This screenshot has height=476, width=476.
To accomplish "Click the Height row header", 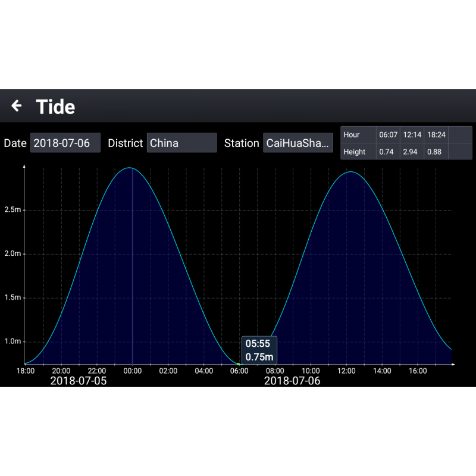I will [x=355, y=152].
